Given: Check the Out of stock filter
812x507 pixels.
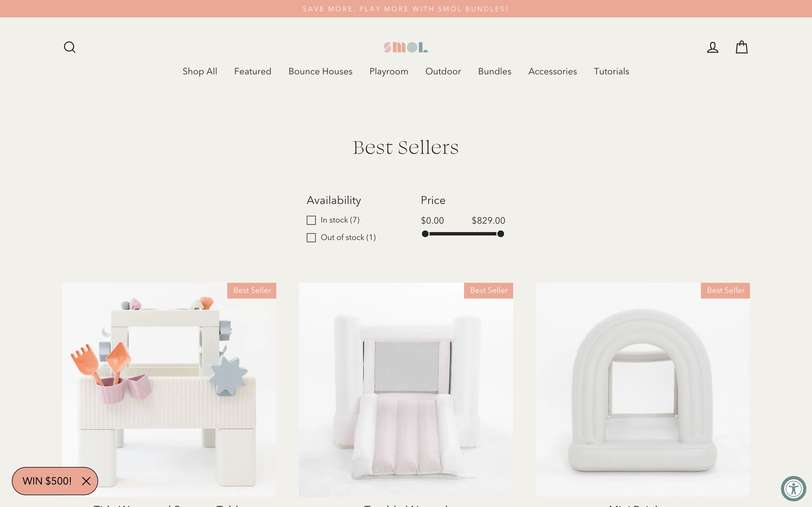Looking at the screenshot, I should [x=311, y=238].
